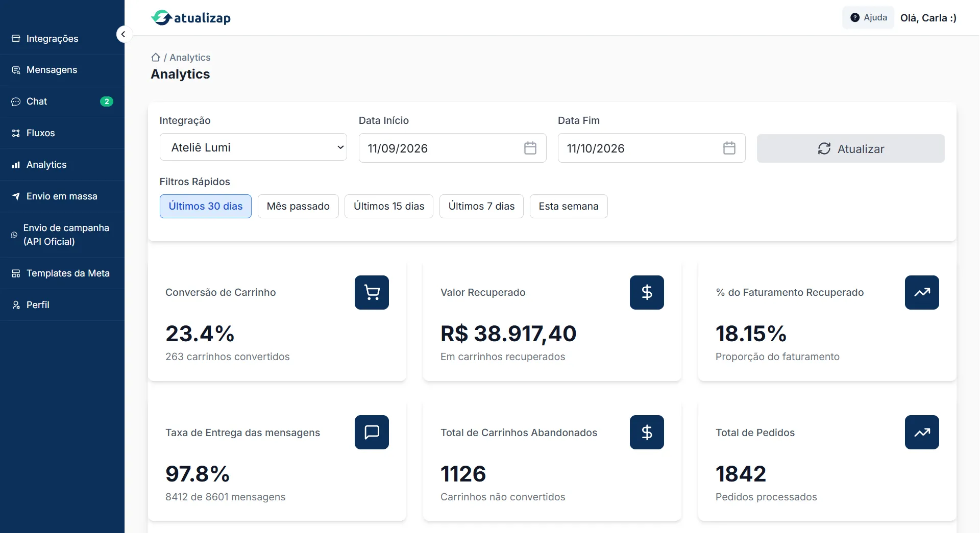980x533 pixels.
Task: Open the Data Fim calendar icon
Action: tap(729, 148)
